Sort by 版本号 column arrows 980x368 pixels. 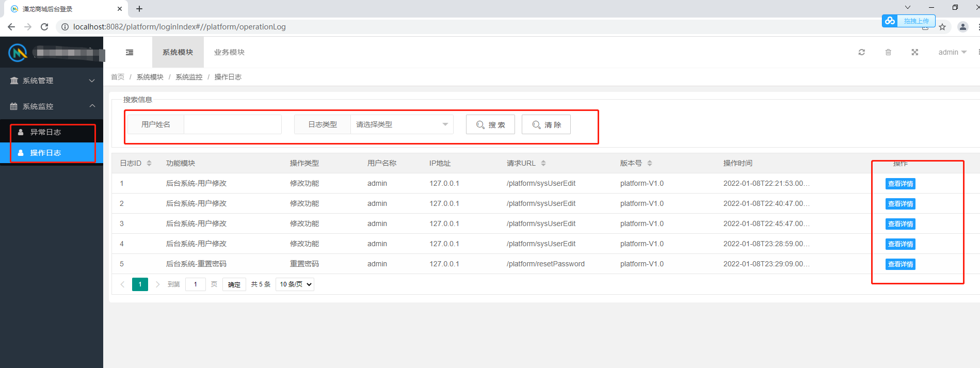[x=650, y=163]
